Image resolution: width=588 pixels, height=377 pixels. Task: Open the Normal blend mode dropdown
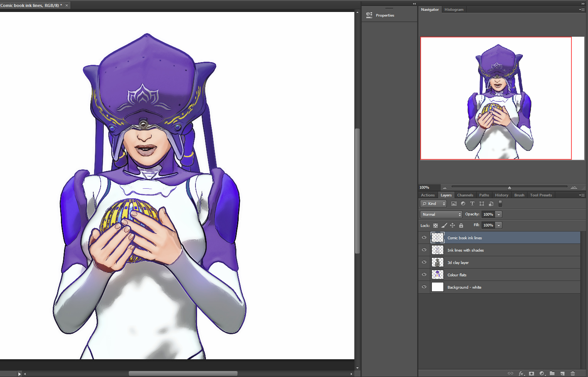click(441, 215)
